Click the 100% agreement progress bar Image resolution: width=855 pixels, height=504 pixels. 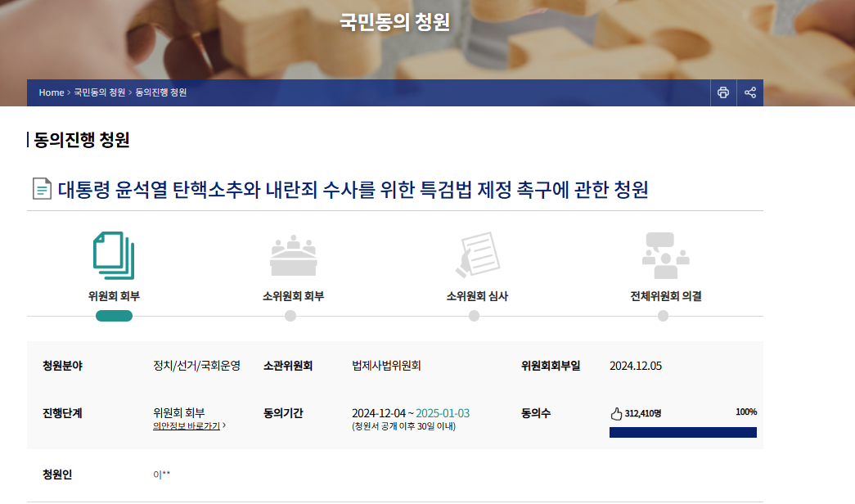coord(683,431)
